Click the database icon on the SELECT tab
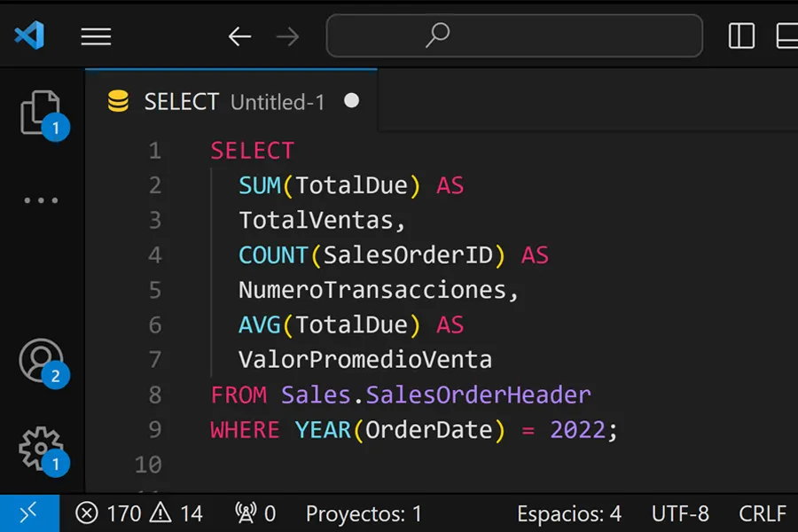The image size is (798, 532). point(117,101)
